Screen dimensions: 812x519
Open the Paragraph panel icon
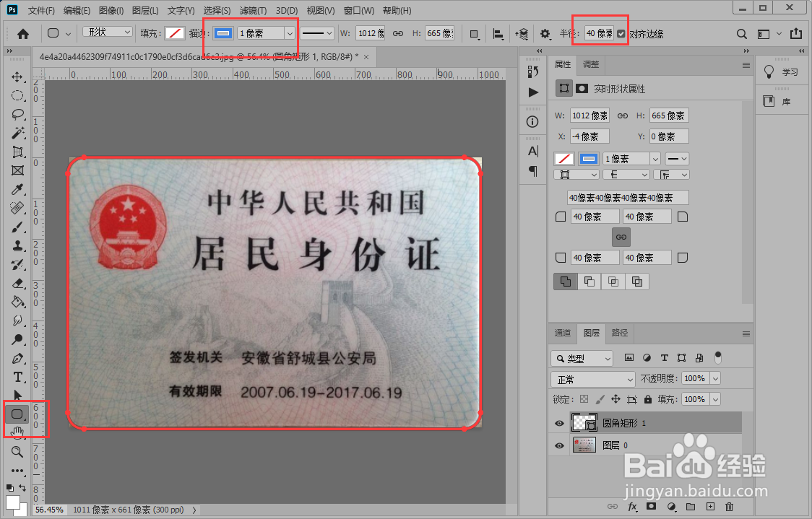[533, 171]
